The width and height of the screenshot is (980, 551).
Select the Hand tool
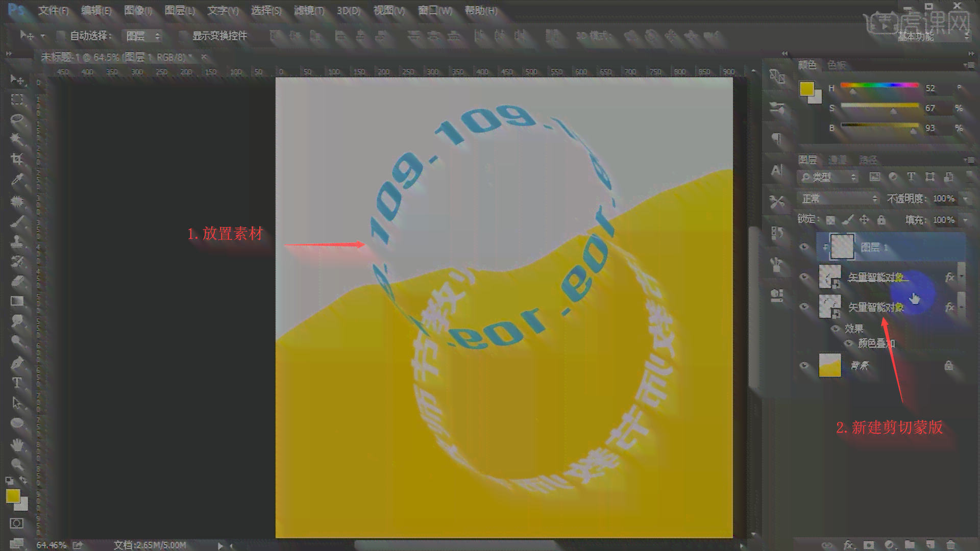tap(17, 444)
